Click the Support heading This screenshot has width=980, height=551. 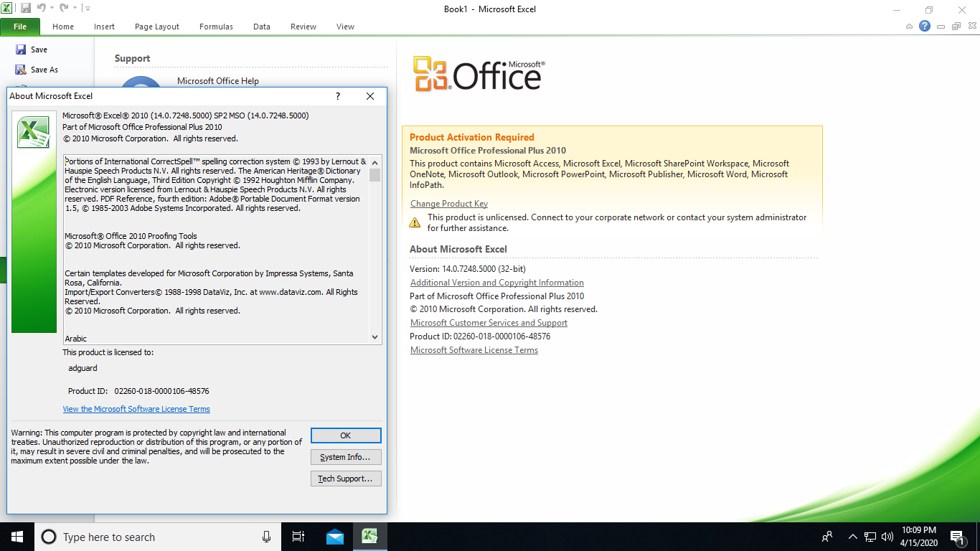132,59
